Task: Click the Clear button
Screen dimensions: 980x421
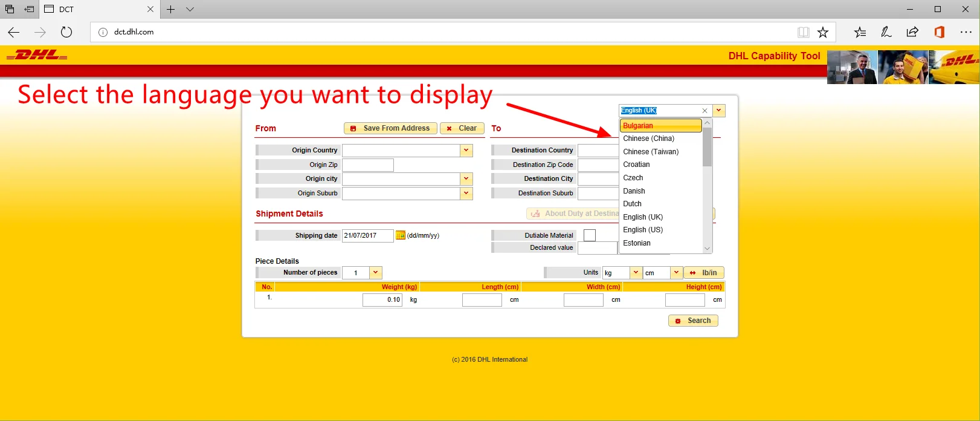Action: 462,128
